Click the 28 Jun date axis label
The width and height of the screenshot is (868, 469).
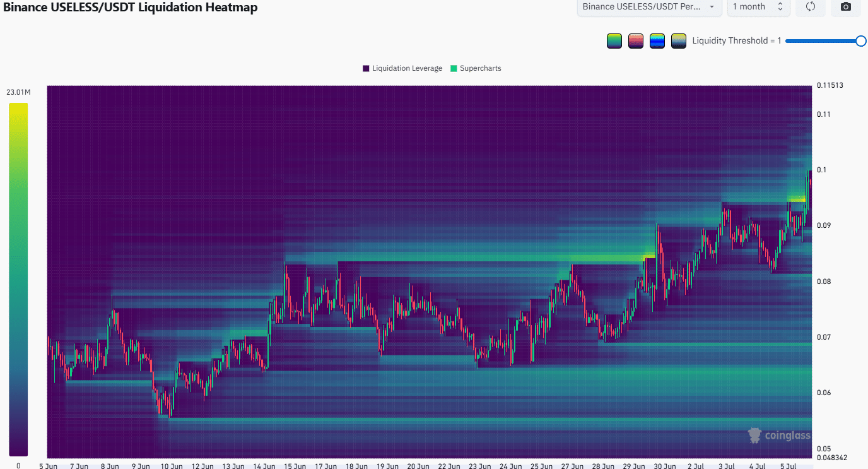coord(604,466)
